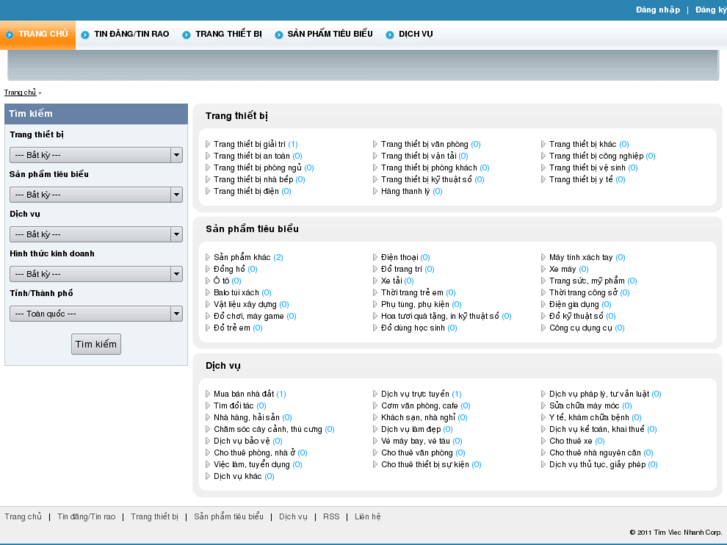This screenshot has width=727, height=545.
Task: Open the Thời trang trẻ em category
Action: 412,293
